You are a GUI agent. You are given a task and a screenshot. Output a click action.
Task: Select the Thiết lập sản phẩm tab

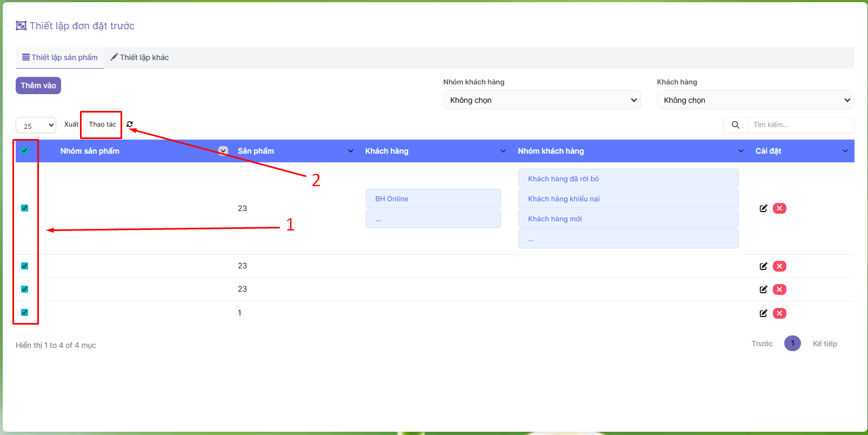click(x=60, y=57)
